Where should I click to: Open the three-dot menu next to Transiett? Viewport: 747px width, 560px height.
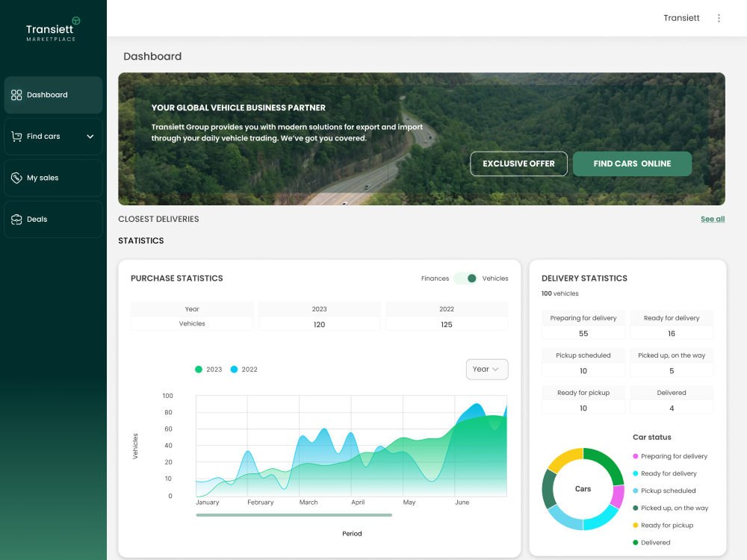tap(719, 17)
